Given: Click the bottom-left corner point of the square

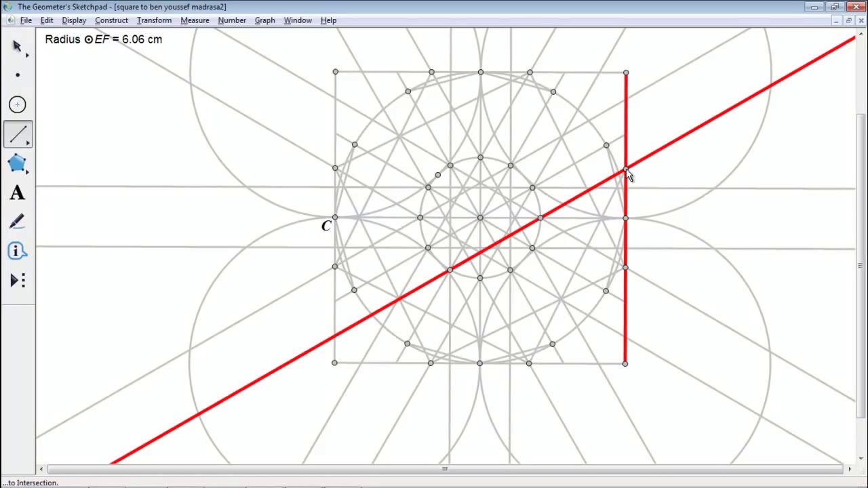Looking at the screenshot, I should (x=334, y=363).
